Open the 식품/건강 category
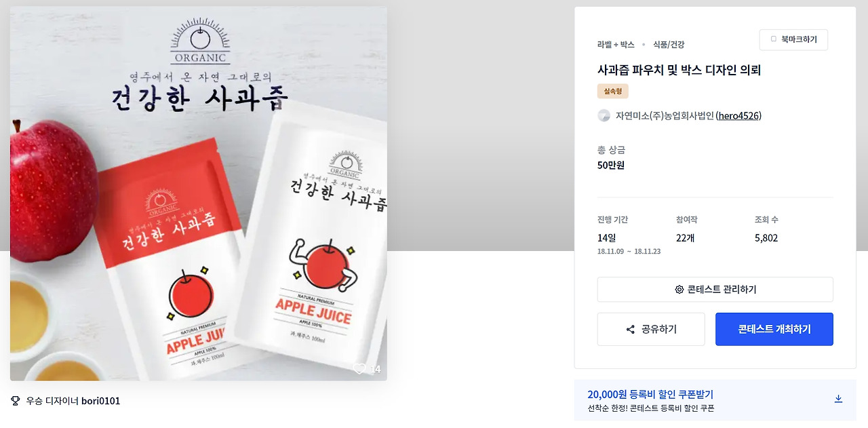The width and height of the screenshot is (868, 428). 669,44
